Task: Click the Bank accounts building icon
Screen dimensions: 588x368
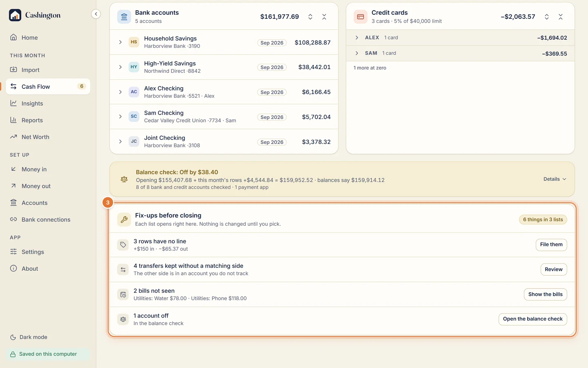Action: pyautogui.click(x=124, y=17)
